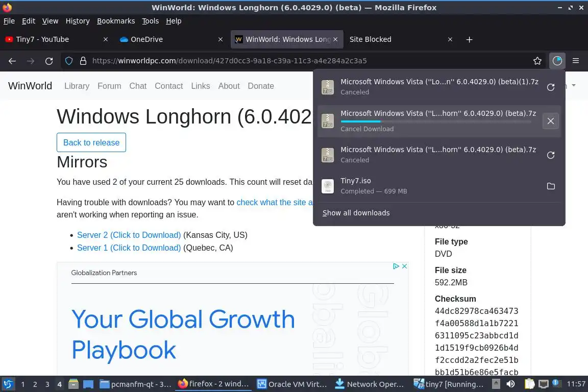
Task: Show site security padlock info
Action: tap(83, 61)
